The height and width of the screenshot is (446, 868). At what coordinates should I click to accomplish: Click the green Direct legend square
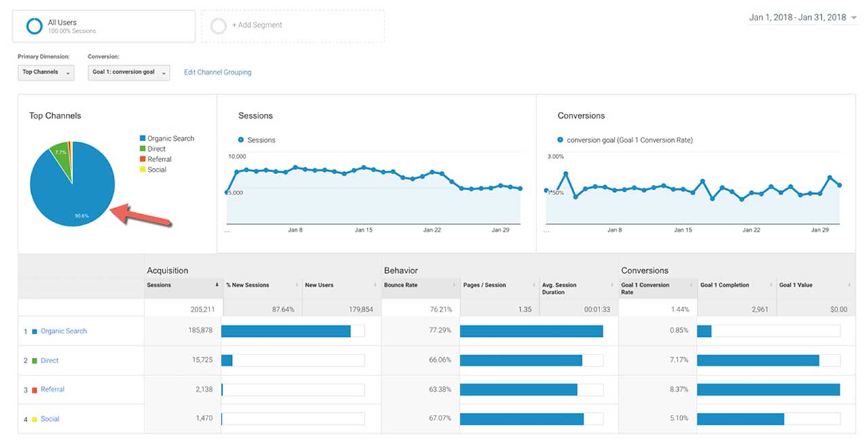tap(142, 148)
